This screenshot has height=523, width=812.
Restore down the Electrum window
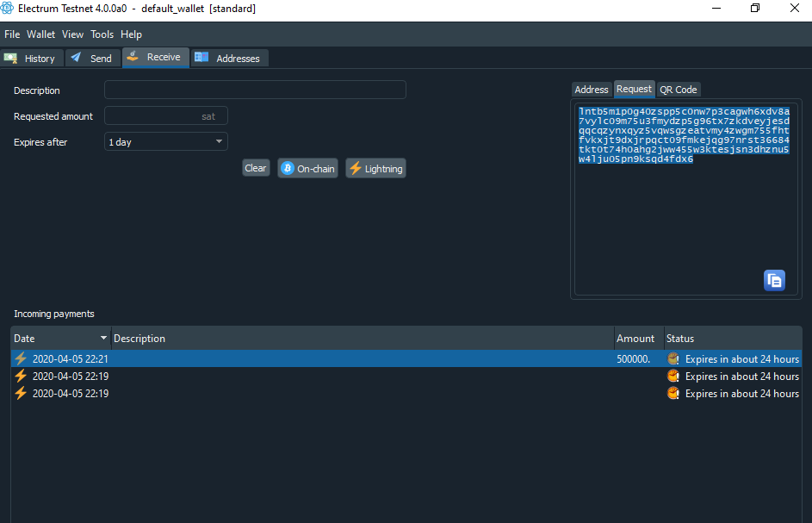[x=755, y=9]
